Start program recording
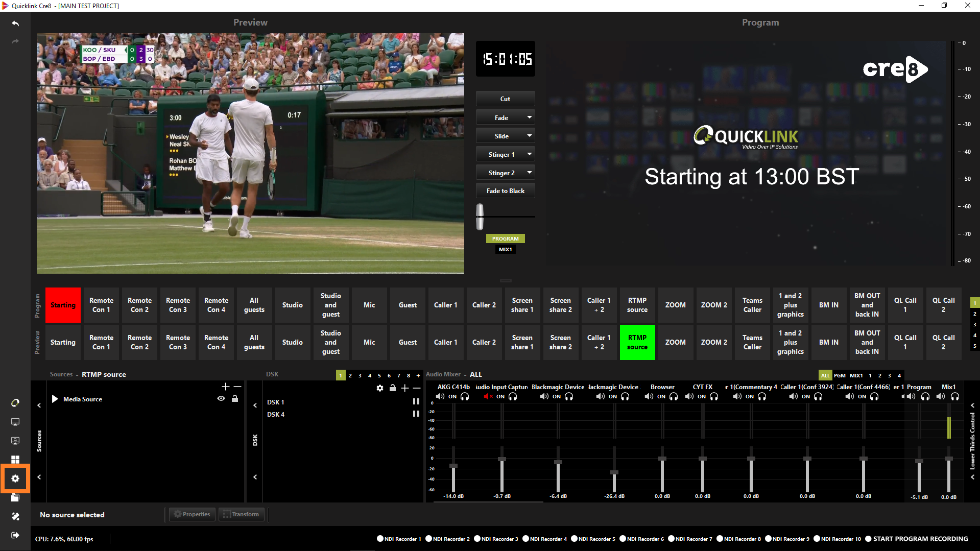980x551 pixels. (917, 539)
